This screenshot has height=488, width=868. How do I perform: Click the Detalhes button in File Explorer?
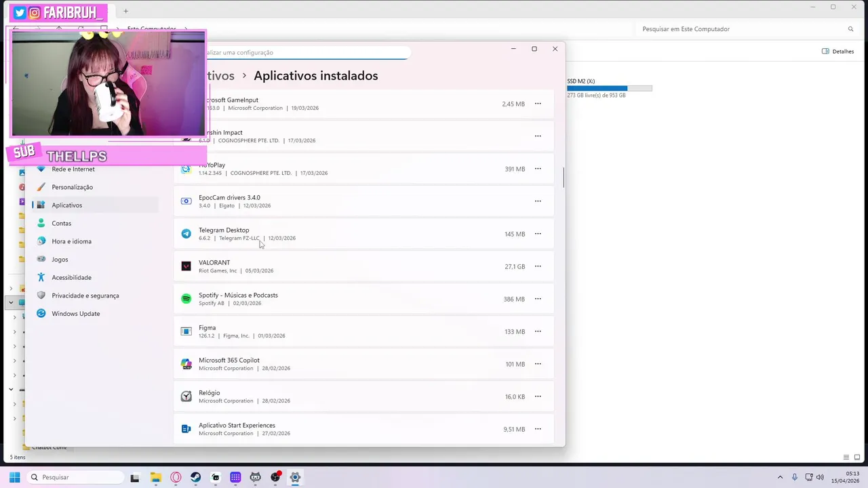coord(838,52)
